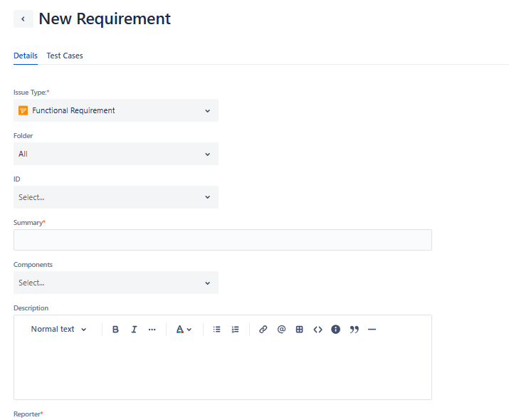Insert a table into Description
The width and height of the screenshot is (509, 420).
point(300,330)
